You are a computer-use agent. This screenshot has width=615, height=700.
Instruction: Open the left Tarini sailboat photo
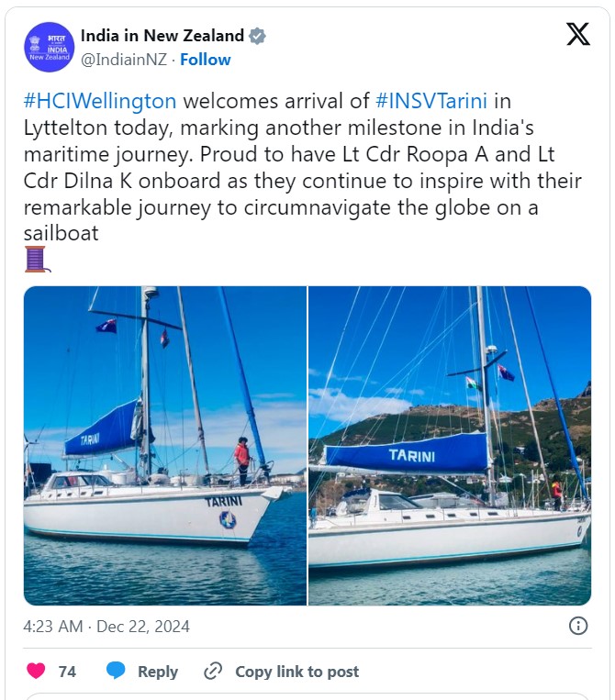tap(165, 445)
